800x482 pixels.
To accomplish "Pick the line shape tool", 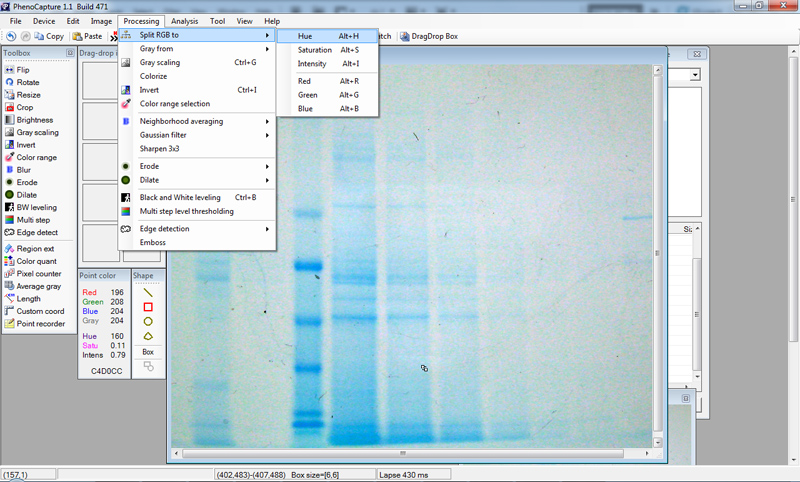I will (148, 292).
